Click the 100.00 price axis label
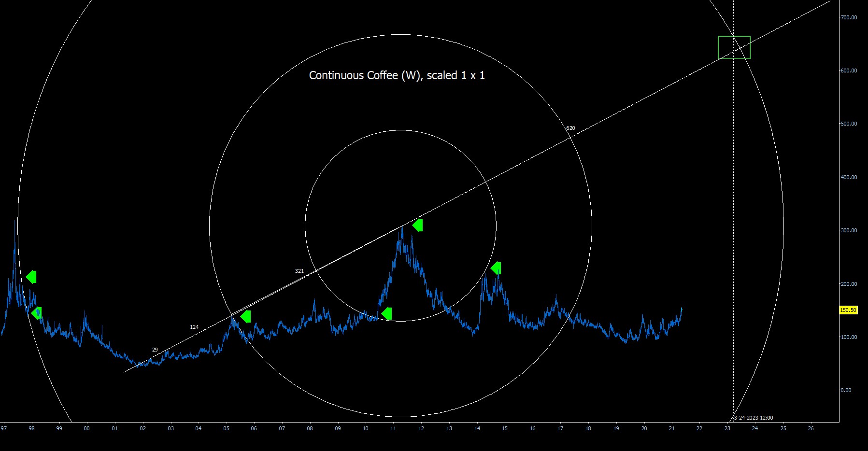The height and width of the screenshot is (451, 868). 849,337
